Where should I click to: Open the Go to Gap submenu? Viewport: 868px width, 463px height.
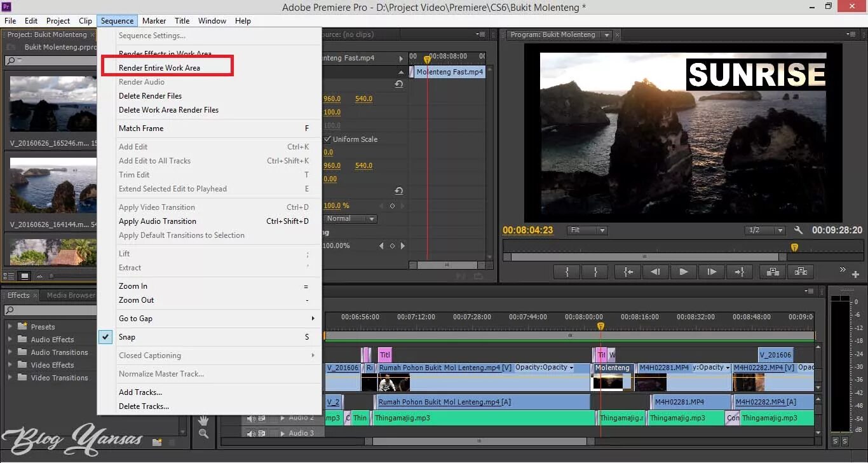[209, 319]
